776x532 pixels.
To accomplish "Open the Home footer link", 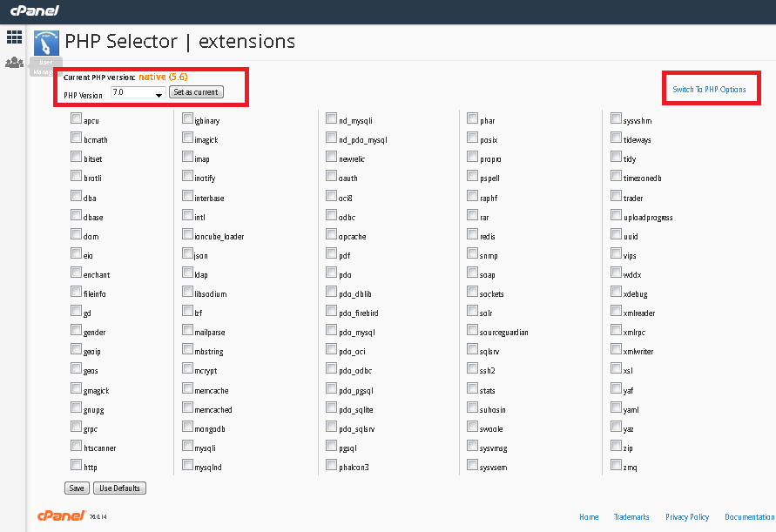I will [x=589, y=517].
